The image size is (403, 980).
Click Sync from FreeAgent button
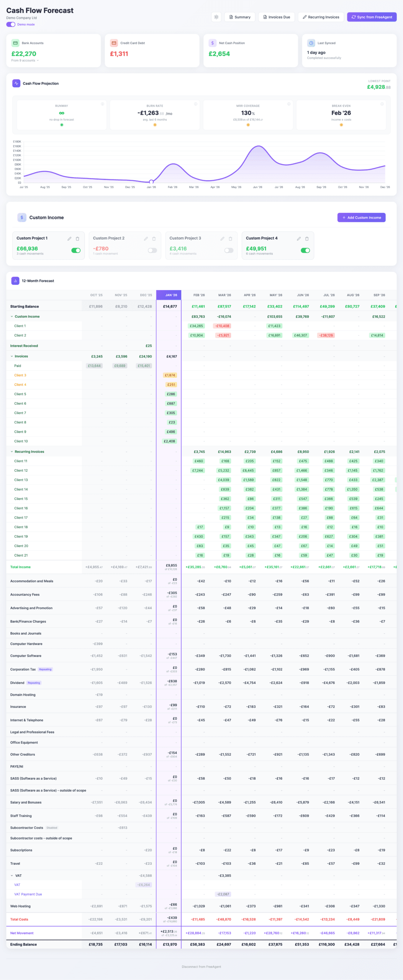tap(372, 17)
